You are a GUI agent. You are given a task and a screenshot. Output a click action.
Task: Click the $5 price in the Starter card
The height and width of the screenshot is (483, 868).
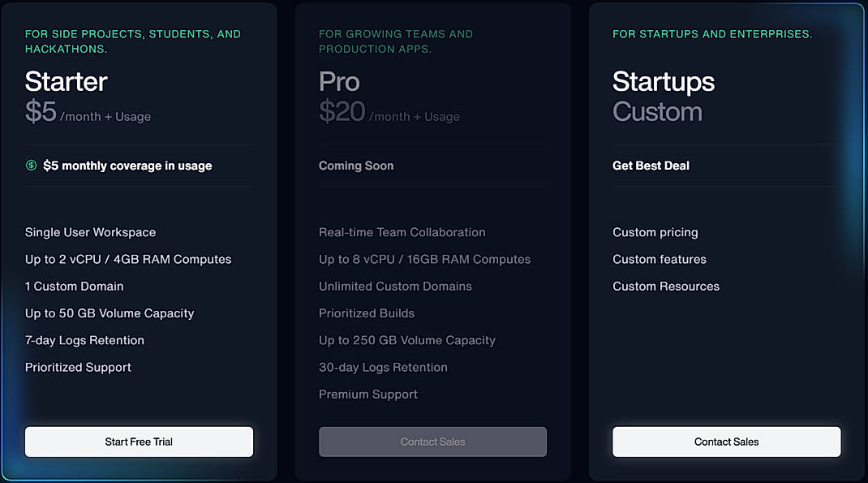41,111
